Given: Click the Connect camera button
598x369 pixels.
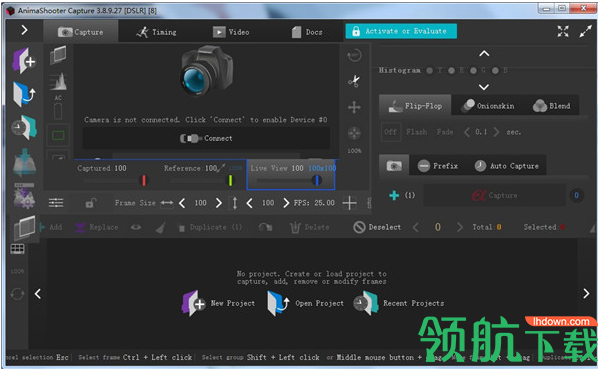Looking at the screenshot, I should pyautogui.click(x=206, y=138).
